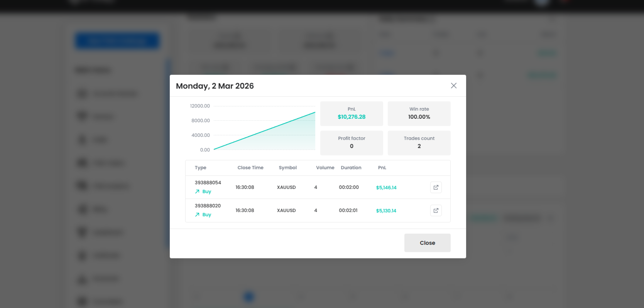Click the Buy arrow icon of trade 393888054

click(x=197, y=192)
